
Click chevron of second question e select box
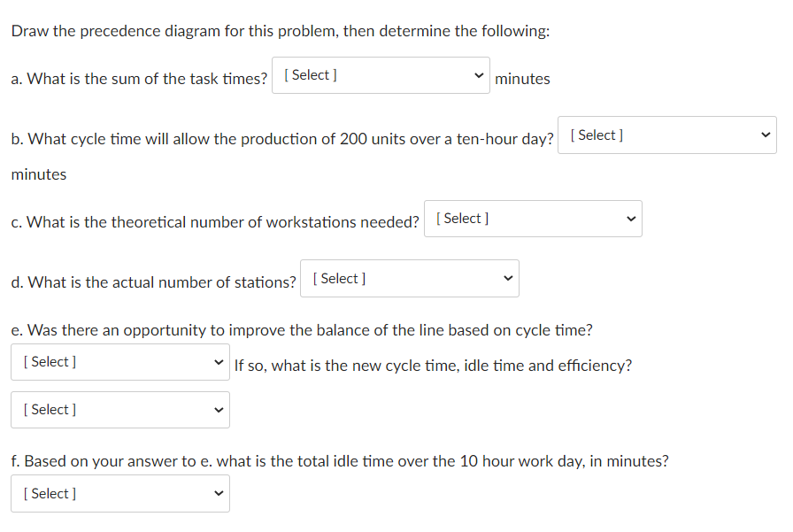coord(219,410)
